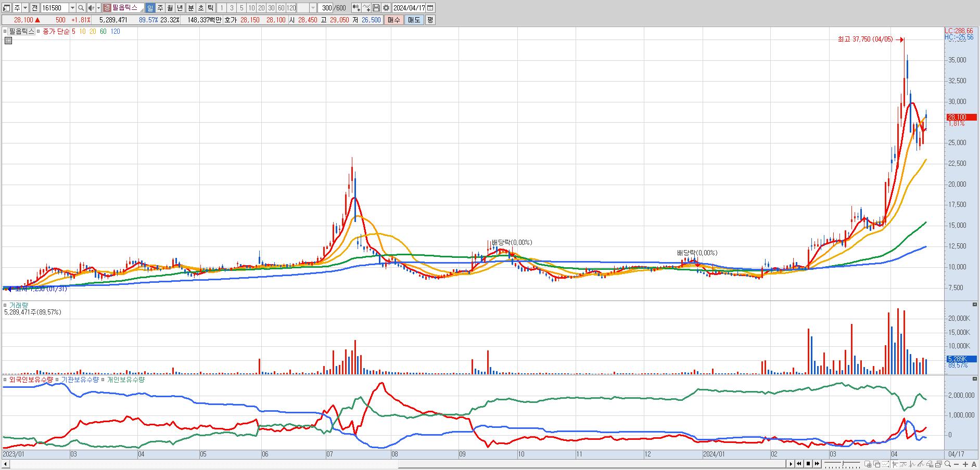Click the 매수 buy button
Screen dimensions: 980x470
point(394,20)
